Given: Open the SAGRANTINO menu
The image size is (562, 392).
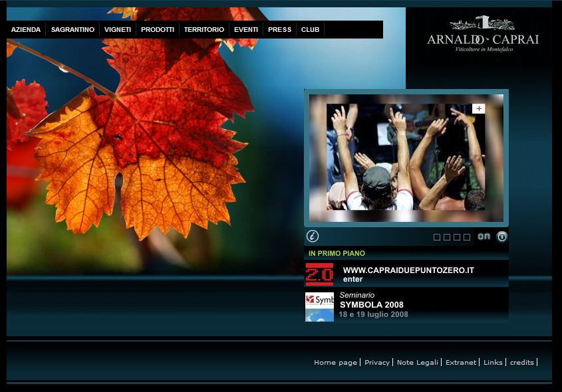Looking at the screenshot, I should [x=72, y=30].
